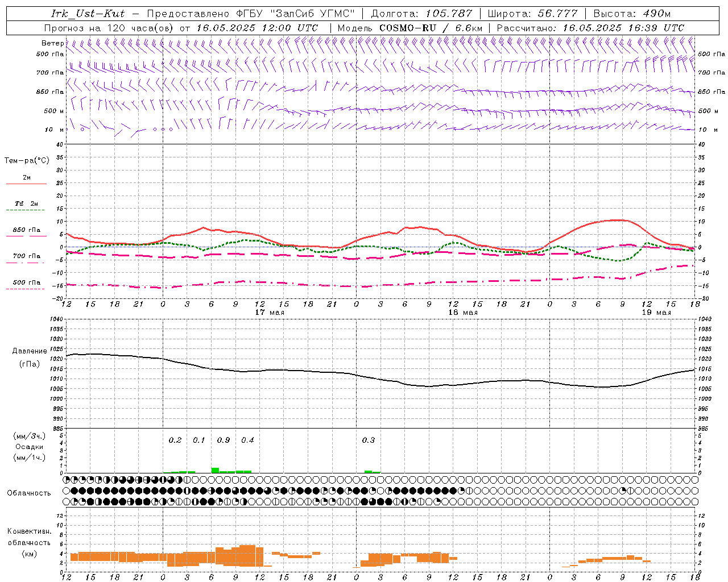This screenshot has width=728, height=582.
Task: Click the 0.3 precipitation value
Action: [369, 440]
